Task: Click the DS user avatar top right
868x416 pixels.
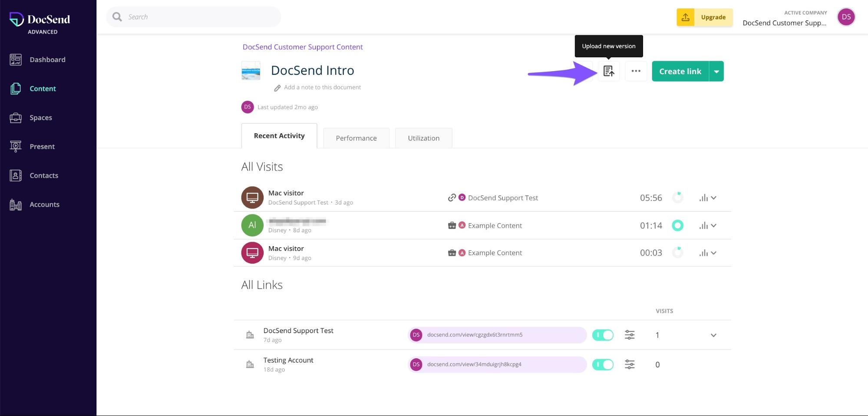Action: [846, 17]
